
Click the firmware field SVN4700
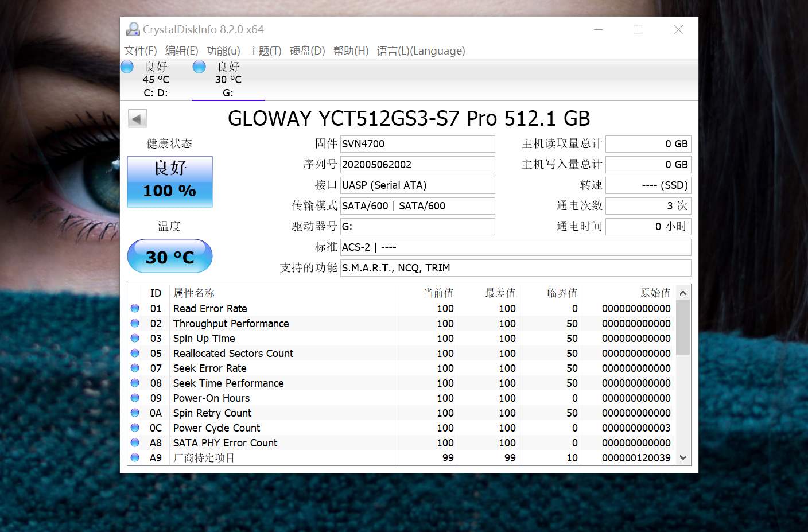418,144
